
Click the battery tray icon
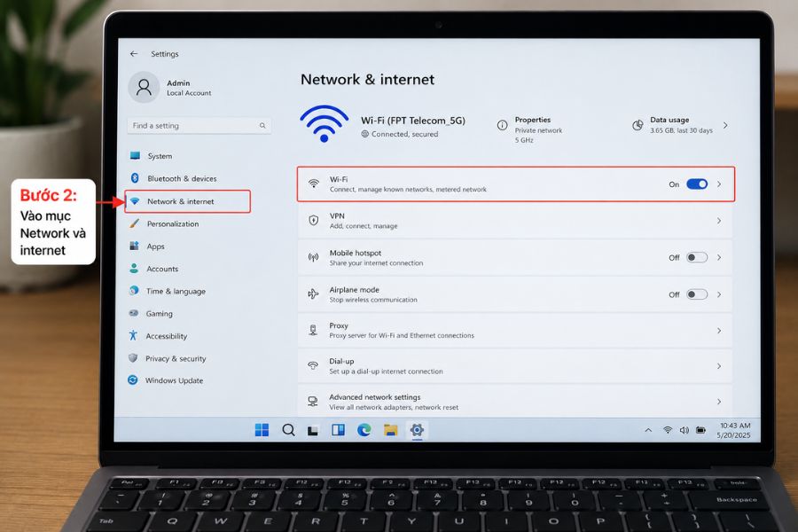700,430
